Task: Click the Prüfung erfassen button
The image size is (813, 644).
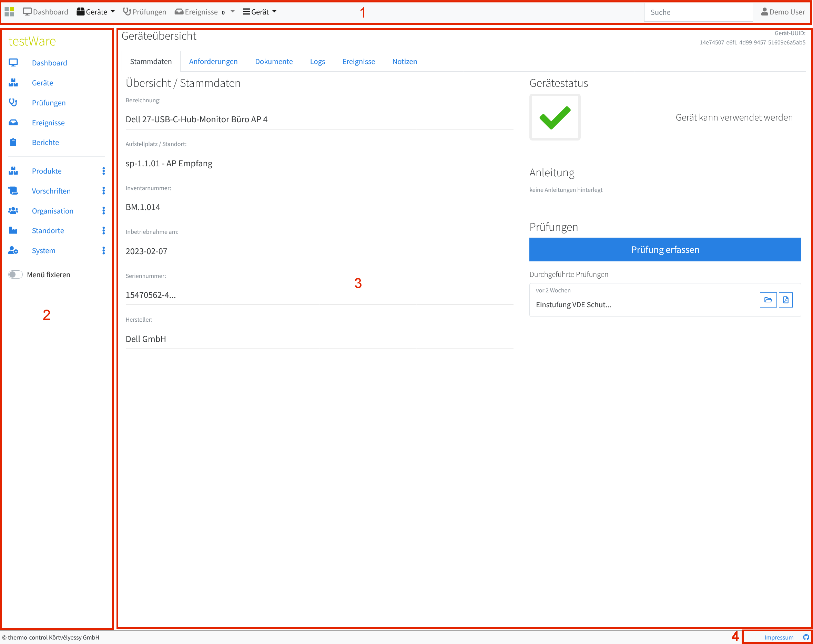Action: (x=665, y=249)
